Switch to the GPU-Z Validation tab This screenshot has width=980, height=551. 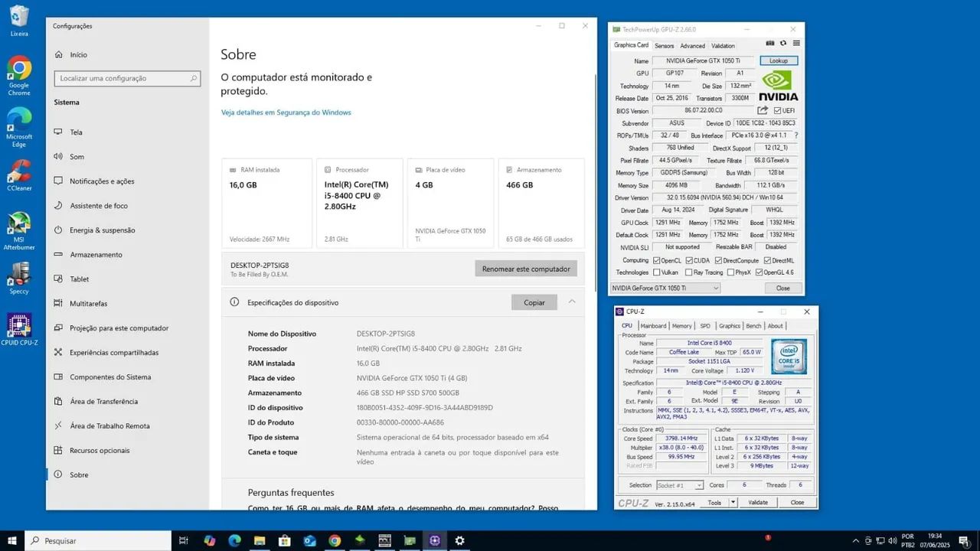[723, 46]
